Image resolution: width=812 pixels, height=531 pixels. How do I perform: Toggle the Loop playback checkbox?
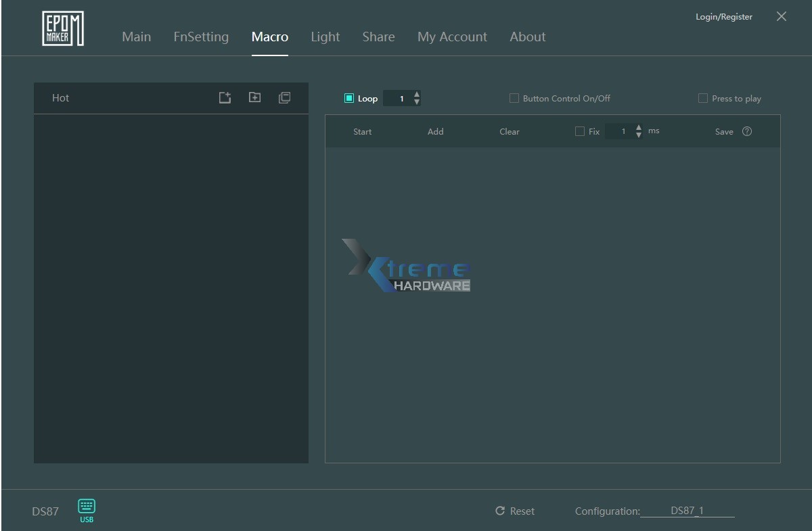349,98
